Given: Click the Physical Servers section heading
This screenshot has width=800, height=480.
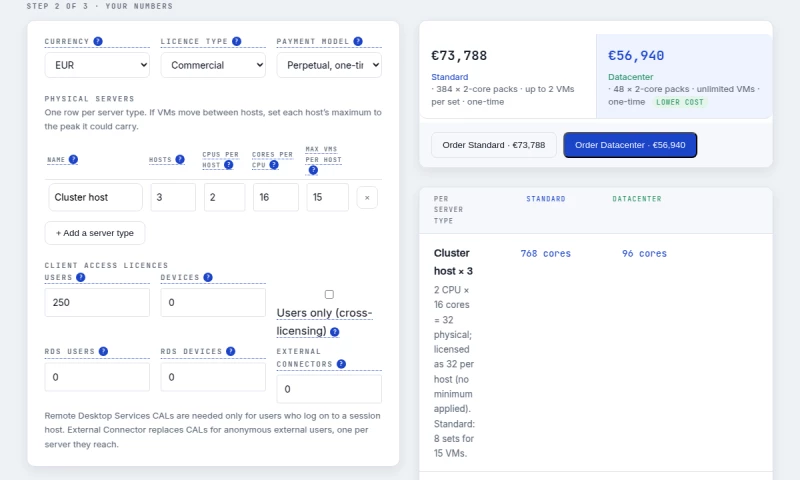Looking at the screenshot, I should click(x=89, y=99).
